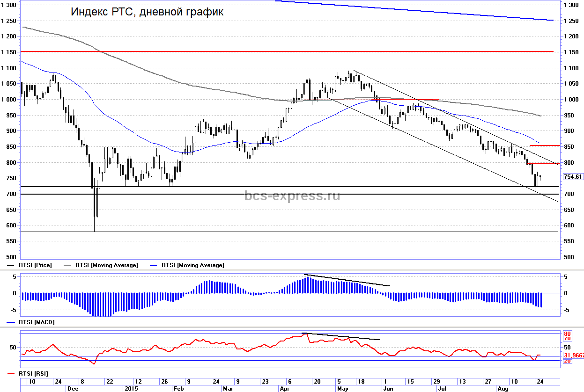Click the 500 label on right price axis
This screenshot has height=392, width=584.
click(569, 257)
